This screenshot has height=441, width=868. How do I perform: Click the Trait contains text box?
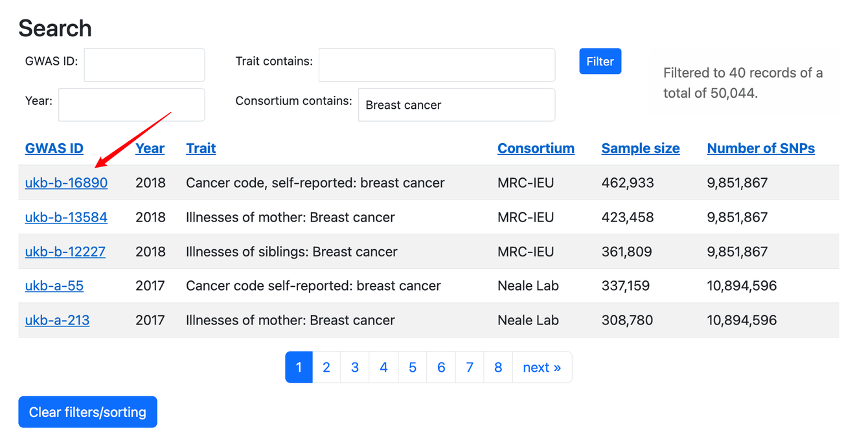(437, 65)
